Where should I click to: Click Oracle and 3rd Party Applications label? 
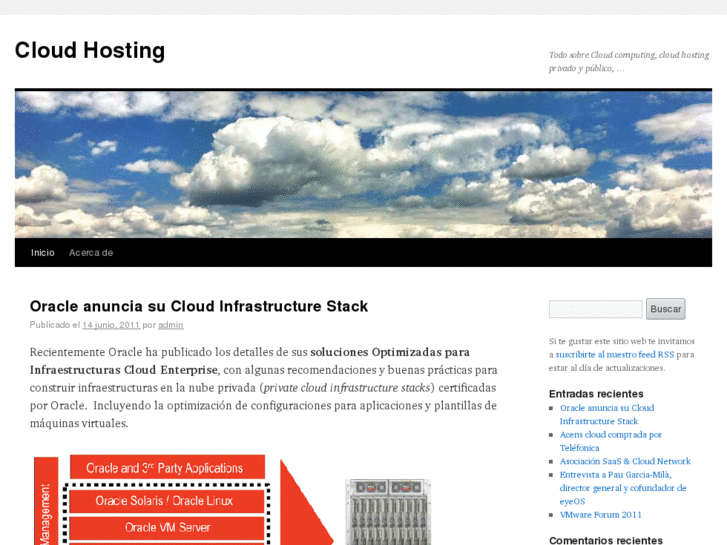click(167, 468)
